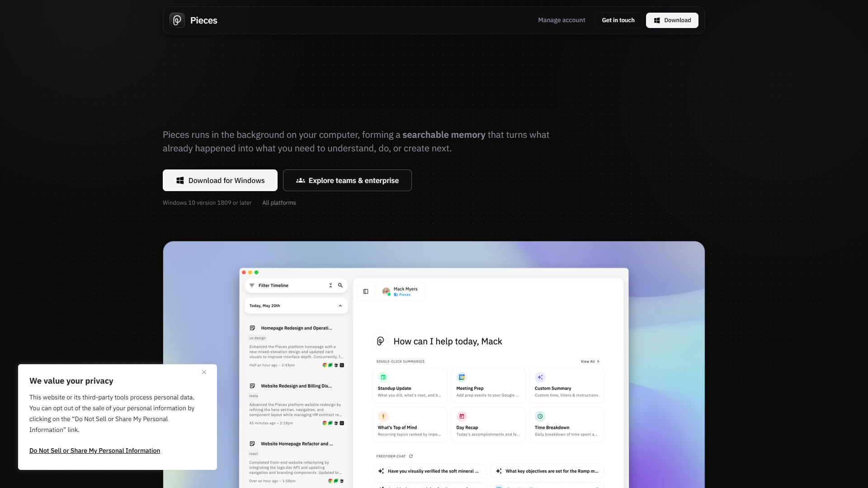Open Explore teams & enterprise
The width and height of the screenshot is (868, 488).
click(x=347, y=180)
